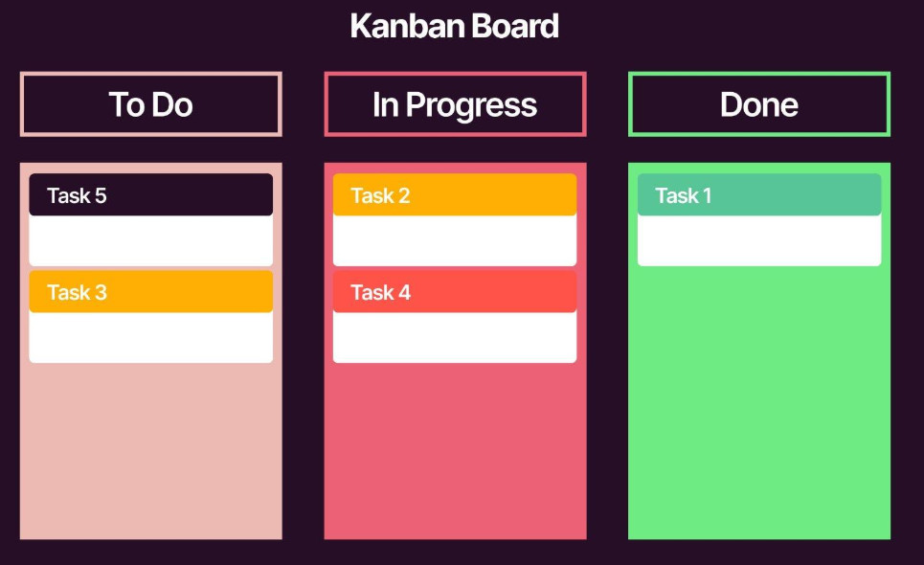Select the Task 1 card title
Viewport: 924px width, 565px height.
click(684, 195)
